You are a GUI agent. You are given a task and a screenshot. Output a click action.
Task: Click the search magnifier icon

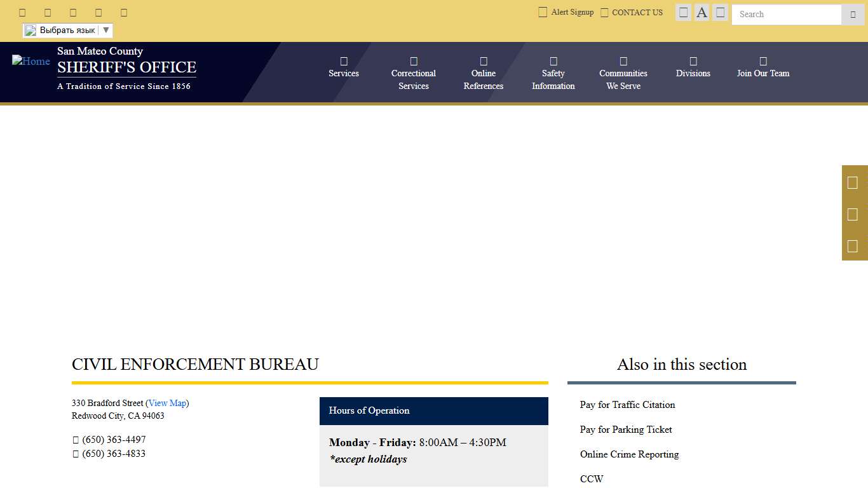click(x=853, y=15)
